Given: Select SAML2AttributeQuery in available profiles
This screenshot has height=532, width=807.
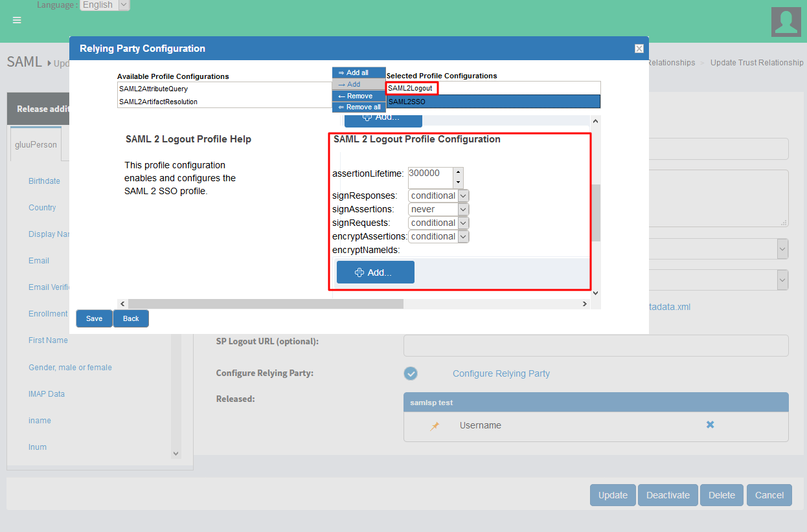Looking at the screenshot, I should (x=225, y=89).
